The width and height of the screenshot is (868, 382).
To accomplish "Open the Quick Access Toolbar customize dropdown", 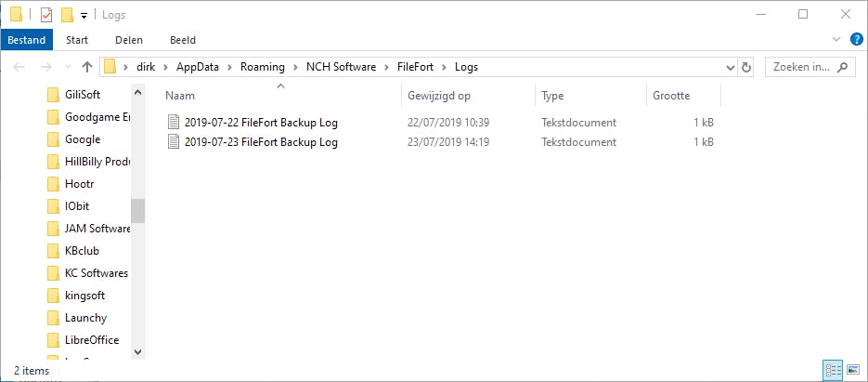I will point(84,16).
